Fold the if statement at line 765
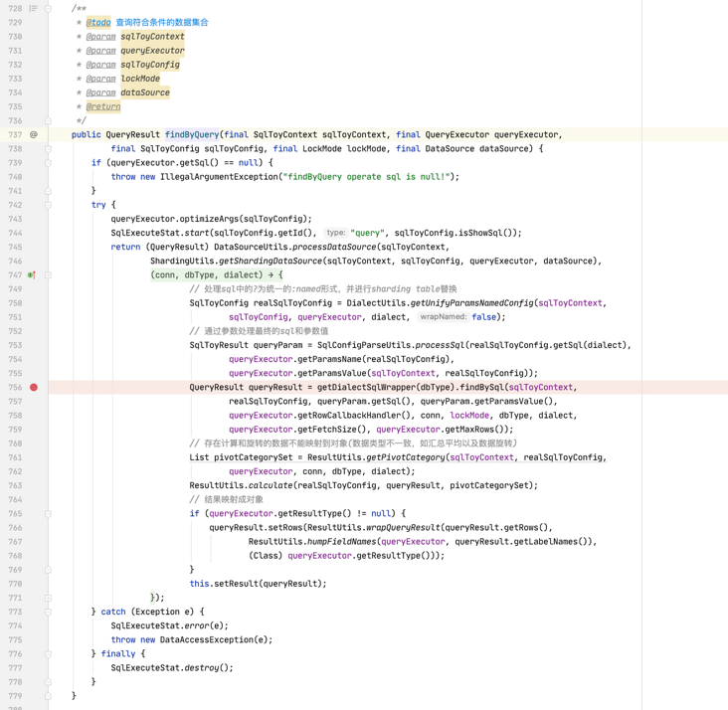 click(x=48, y=513)
